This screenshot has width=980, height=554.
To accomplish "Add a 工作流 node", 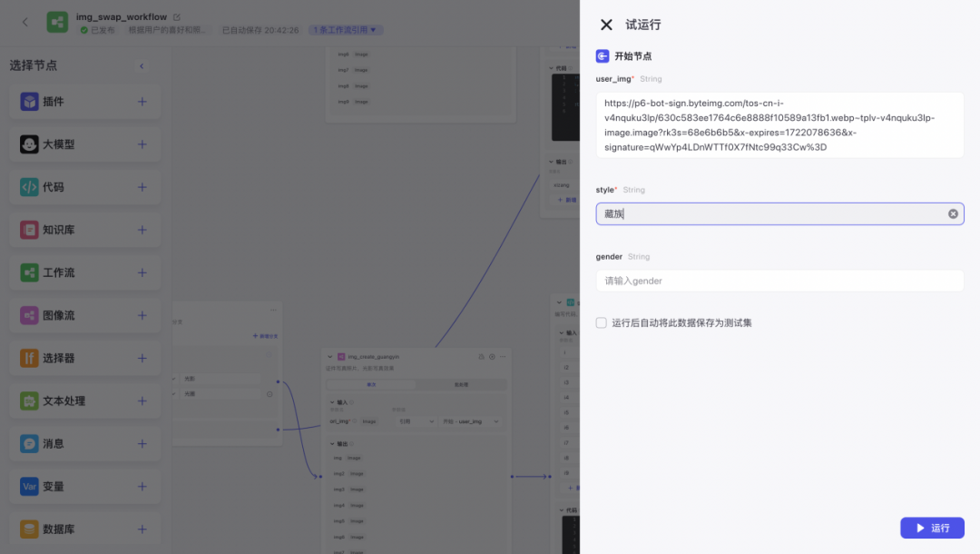I will coord(142,272).
